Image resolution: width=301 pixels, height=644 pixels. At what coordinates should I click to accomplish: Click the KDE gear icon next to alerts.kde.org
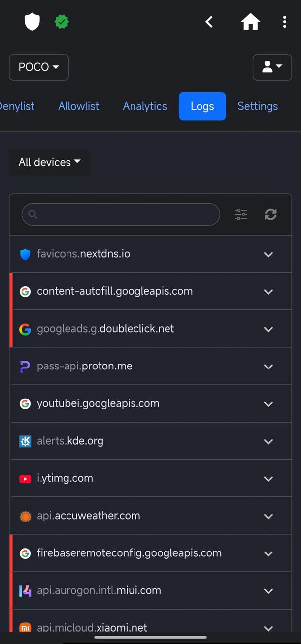coord(25,441)
